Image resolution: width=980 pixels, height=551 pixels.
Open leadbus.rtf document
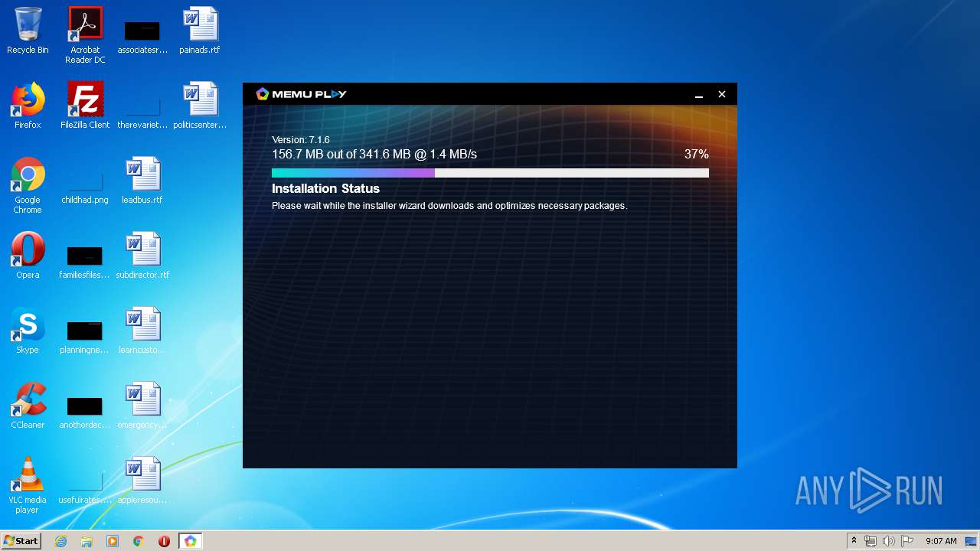[x=142, y=181]
